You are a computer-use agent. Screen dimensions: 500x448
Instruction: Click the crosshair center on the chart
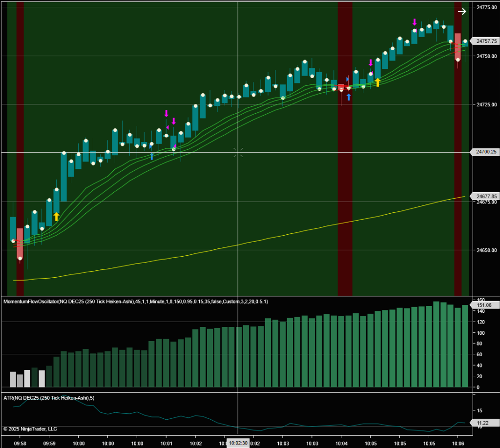[x=238, y=153]
